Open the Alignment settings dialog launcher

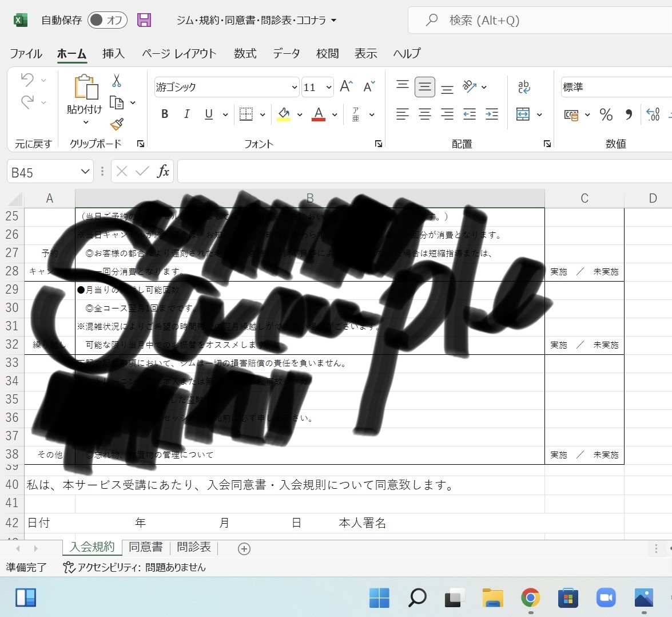tap(547, 144)
